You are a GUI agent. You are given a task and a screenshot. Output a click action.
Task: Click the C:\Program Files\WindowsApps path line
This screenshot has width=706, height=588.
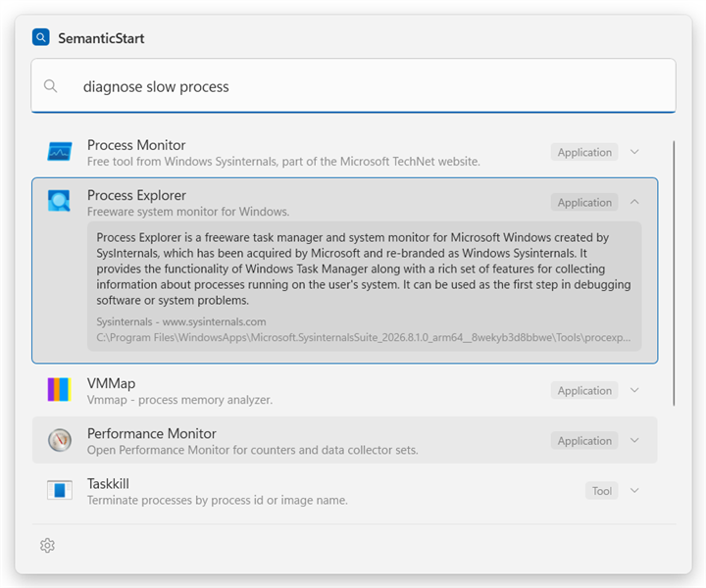(x=364, y=337)
